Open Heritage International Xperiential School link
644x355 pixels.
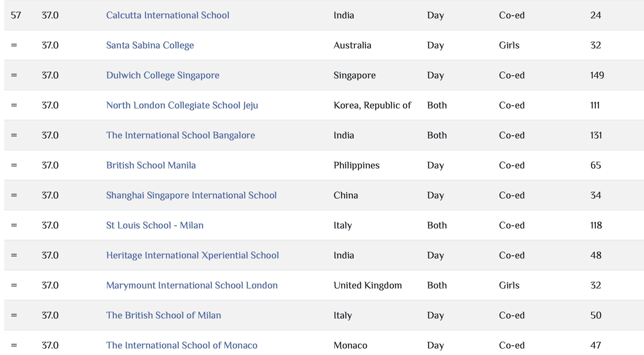[192, 255]
